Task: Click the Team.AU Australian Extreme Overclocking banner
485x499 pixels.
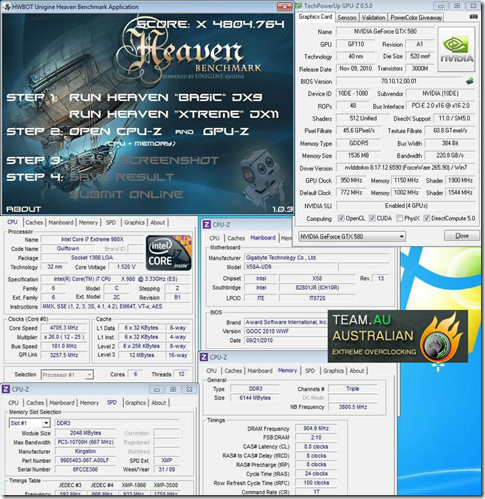Action: point(398,336)
